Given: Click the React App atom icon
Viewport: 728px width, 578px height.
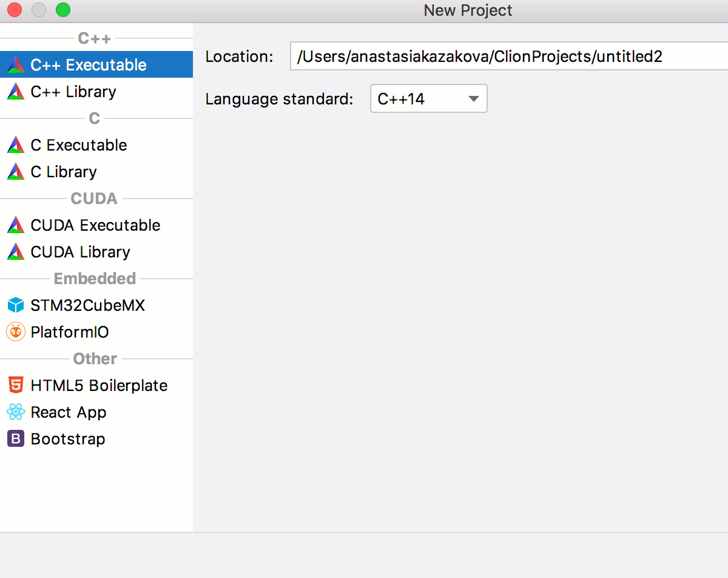Looking at the screenshot, I should pyautogui.click(x=16, y=412).
